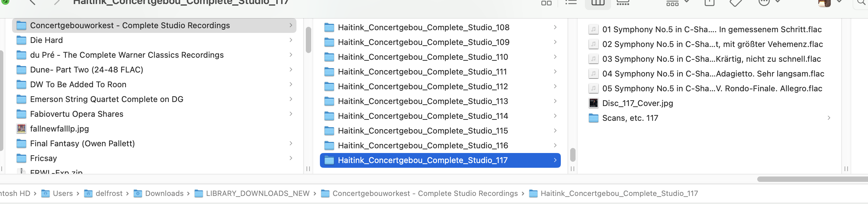Click Downloads in the path bar
The image size is (868, 204).
pos(164,193)
